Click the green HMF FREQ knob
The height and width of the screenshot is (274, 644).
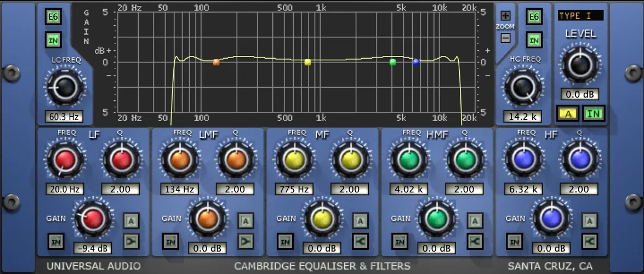(x=409, y=160)
